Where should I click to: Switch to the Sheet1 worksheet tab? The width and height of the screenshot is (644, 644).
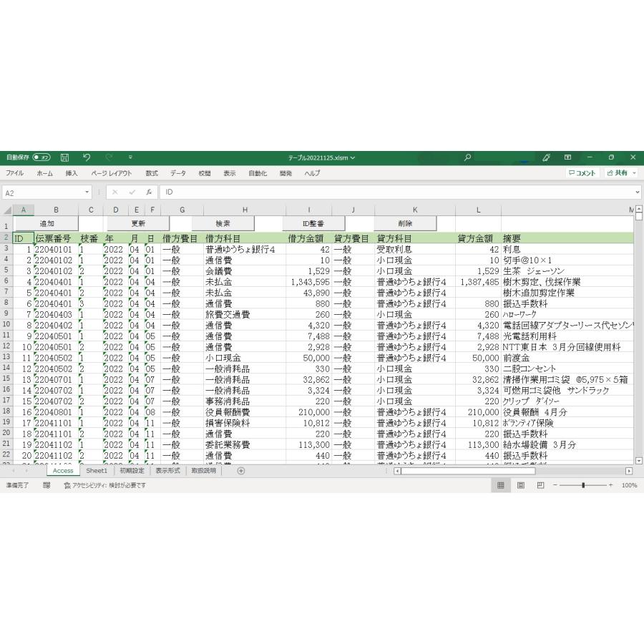[x=97, y=471]
